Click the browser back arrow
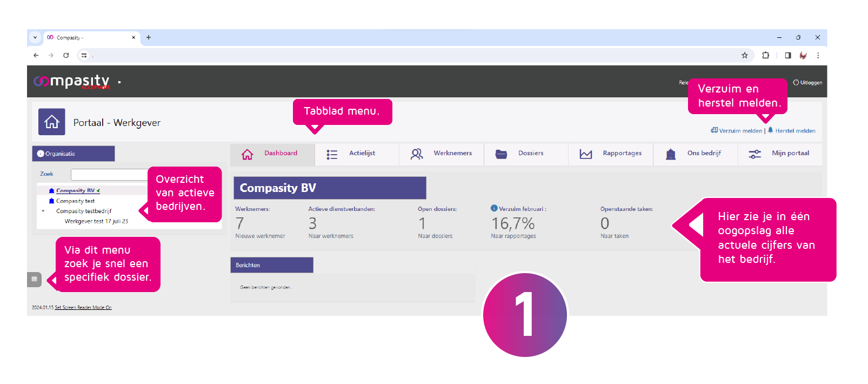 36,55
